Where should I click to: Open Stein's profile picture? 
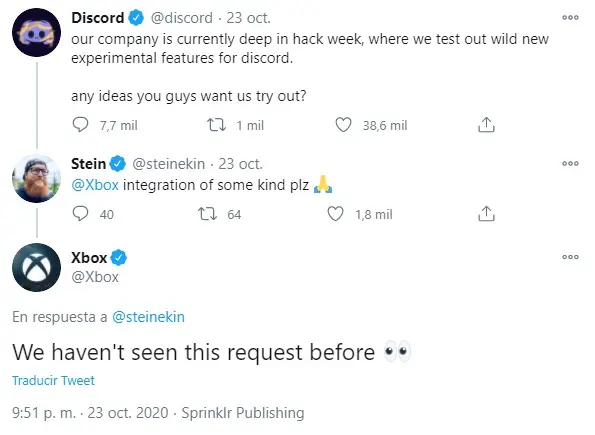(x=36, y=179)
